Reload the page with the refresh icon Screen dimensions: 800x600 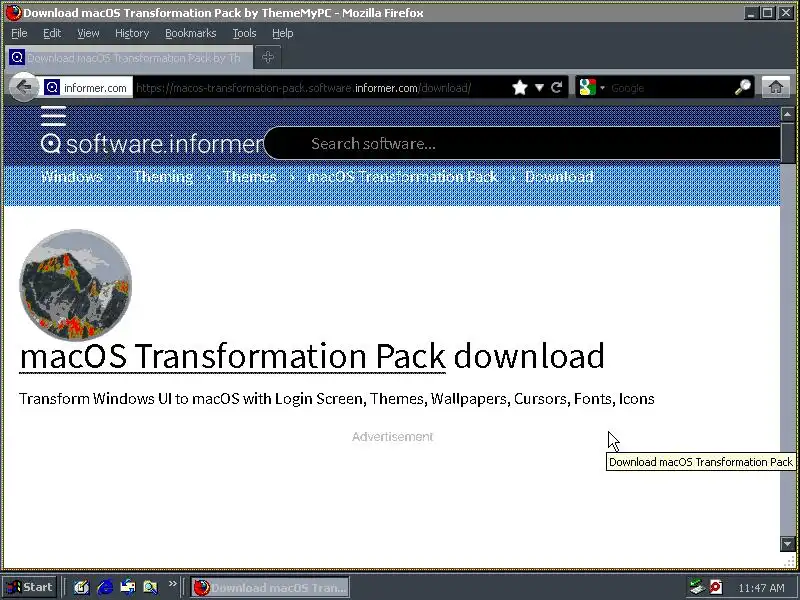[x=557, y=88]
